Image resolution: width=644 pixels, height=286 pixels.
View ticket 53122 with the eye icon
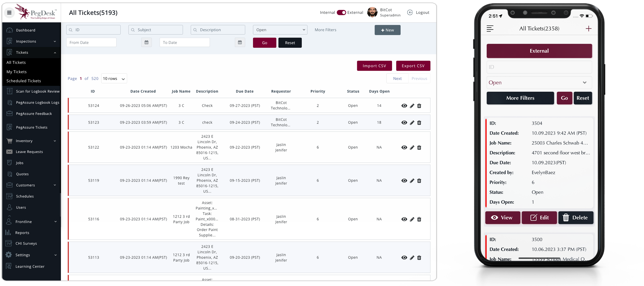coord(404,148)
